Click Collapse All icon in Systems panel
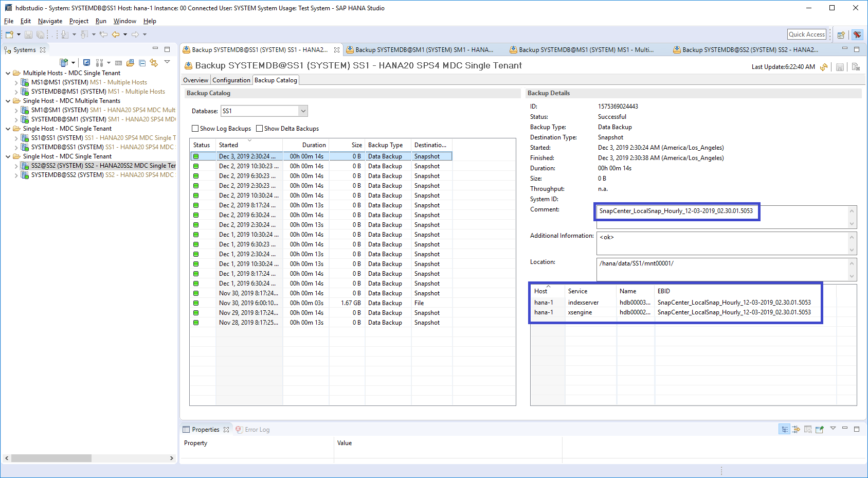Screen dimensions: 868x478 pyautogui.click(x=142, y=63)
